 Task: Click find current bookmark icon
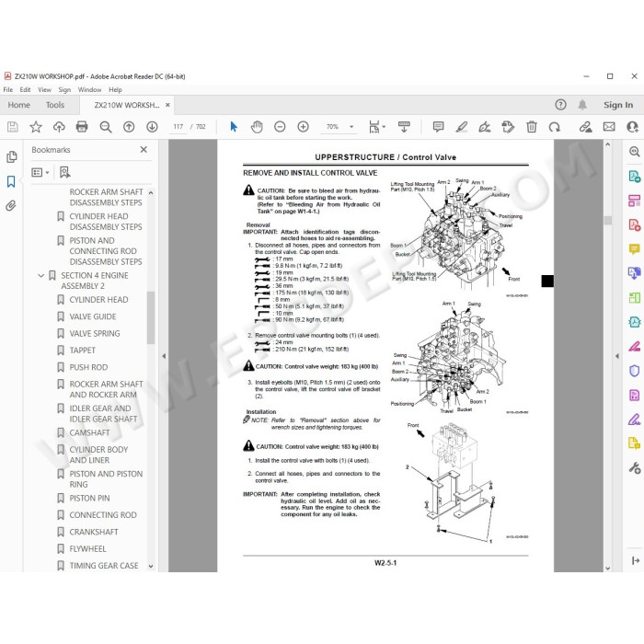64,172
